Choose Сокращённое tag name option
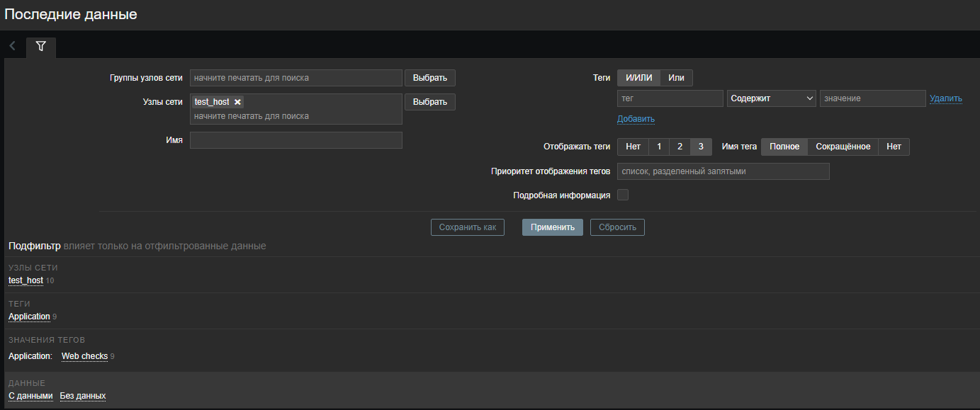The image size is (980, 410). [843, 147]
